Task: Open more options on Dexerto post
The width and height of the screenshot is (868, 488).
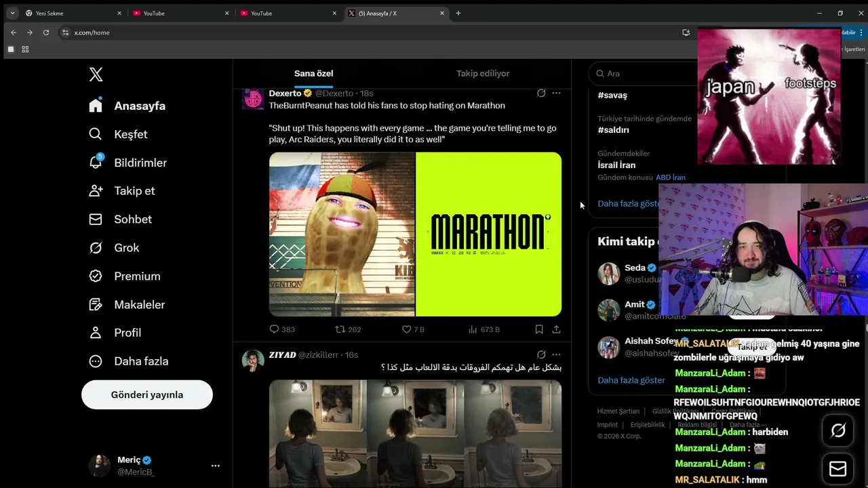Action: tap(556, 93)
